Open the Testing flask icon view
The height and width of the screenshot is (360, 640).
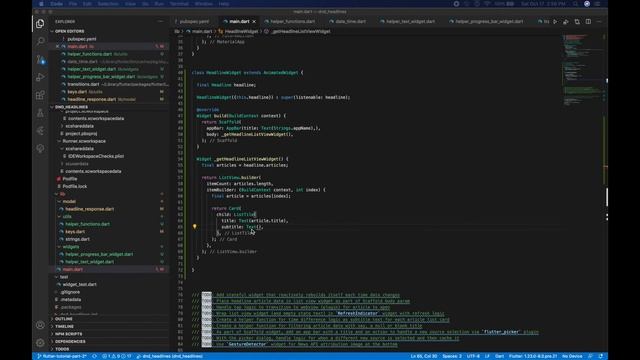(40, 113)
